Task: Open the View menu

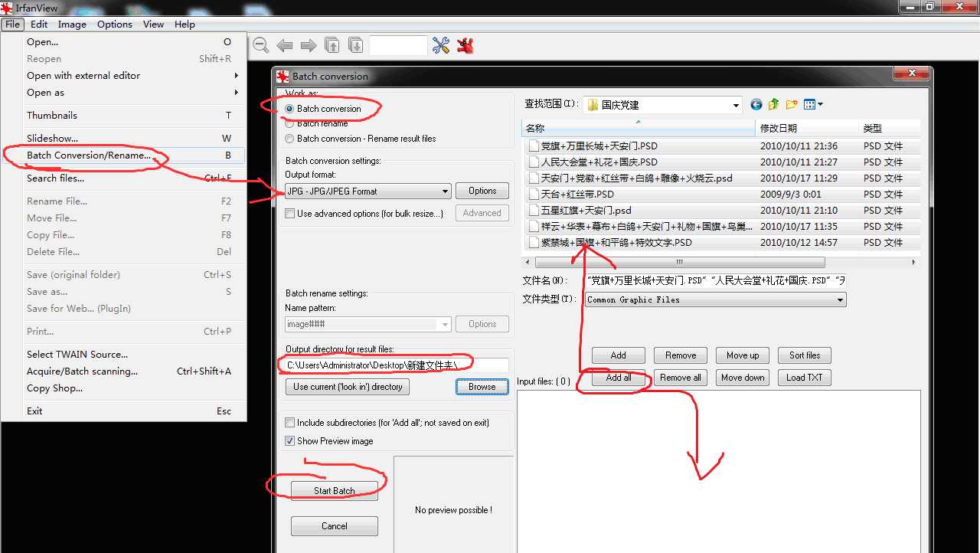Action: point(153,25)
